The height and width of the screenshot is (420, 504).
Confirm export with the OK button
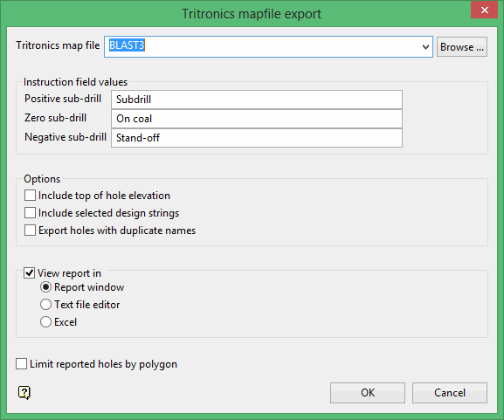coord(368,393)
